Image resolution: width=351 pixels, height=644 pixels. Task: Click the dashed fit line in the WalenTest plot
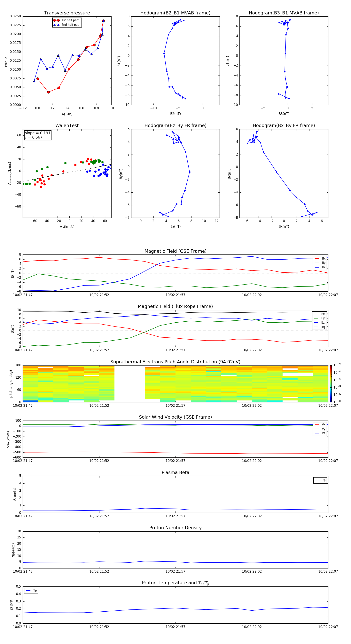(67, 173)
